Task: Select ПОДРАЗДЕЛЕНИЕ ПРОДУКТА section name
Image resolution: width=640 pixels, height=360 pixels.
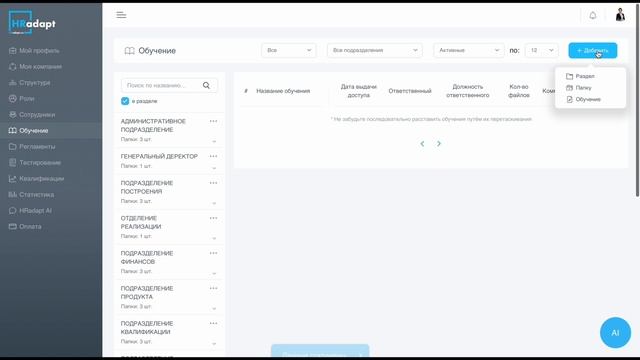Action: click(x=147, y=292)
